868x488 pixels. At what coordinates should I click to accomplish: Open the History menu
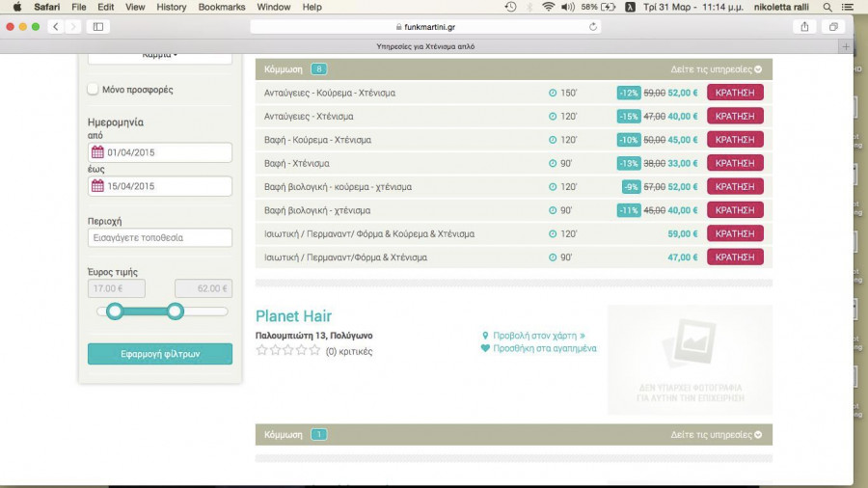coord(171,7)
